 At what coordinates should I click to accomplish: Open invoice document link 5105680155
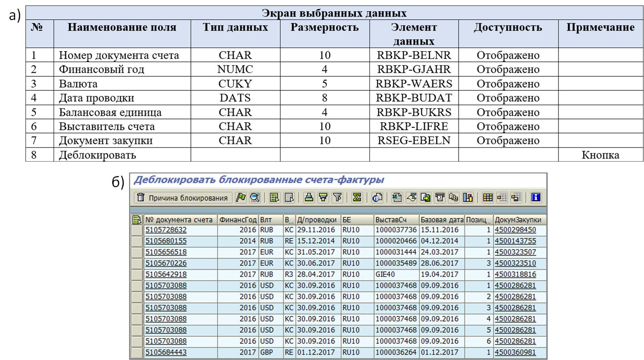tap(166, 241)
